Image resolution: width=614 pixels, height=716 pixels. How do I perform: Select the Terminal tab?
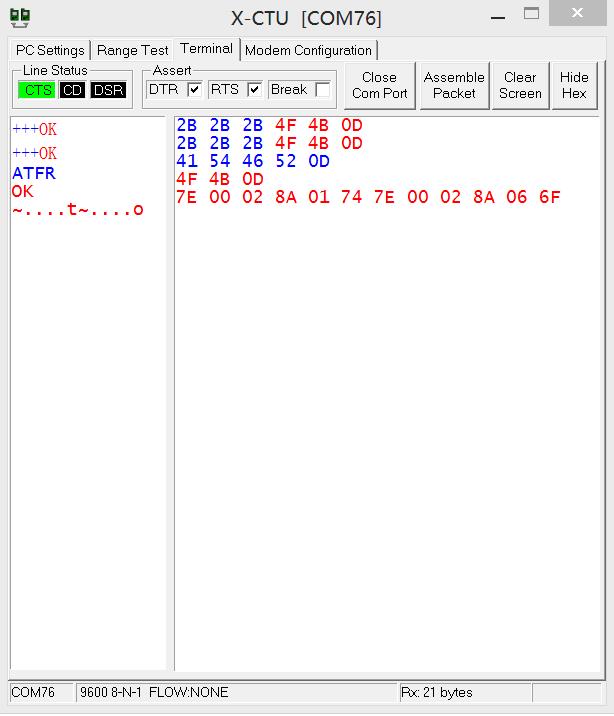click(206, 48)
